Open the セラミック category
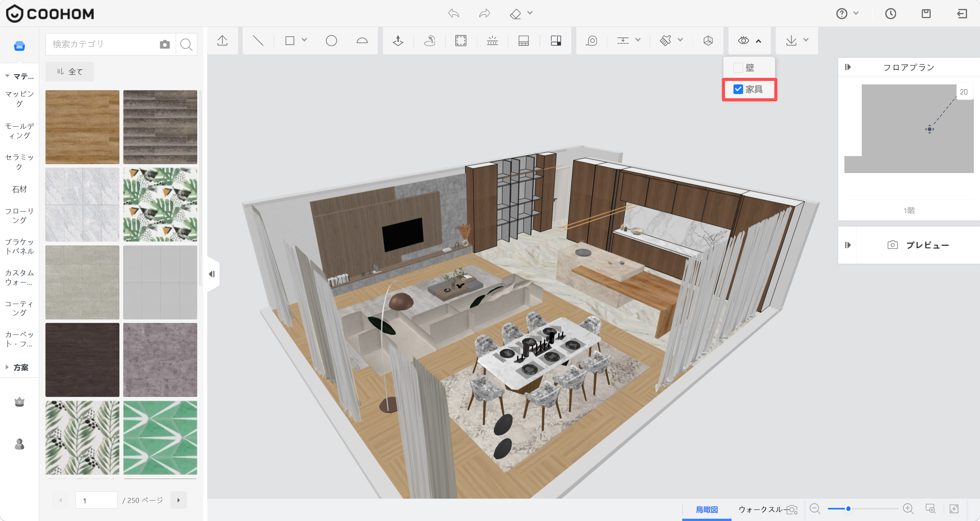The height and width of the screenshot is (521, 980). (19, 162)
